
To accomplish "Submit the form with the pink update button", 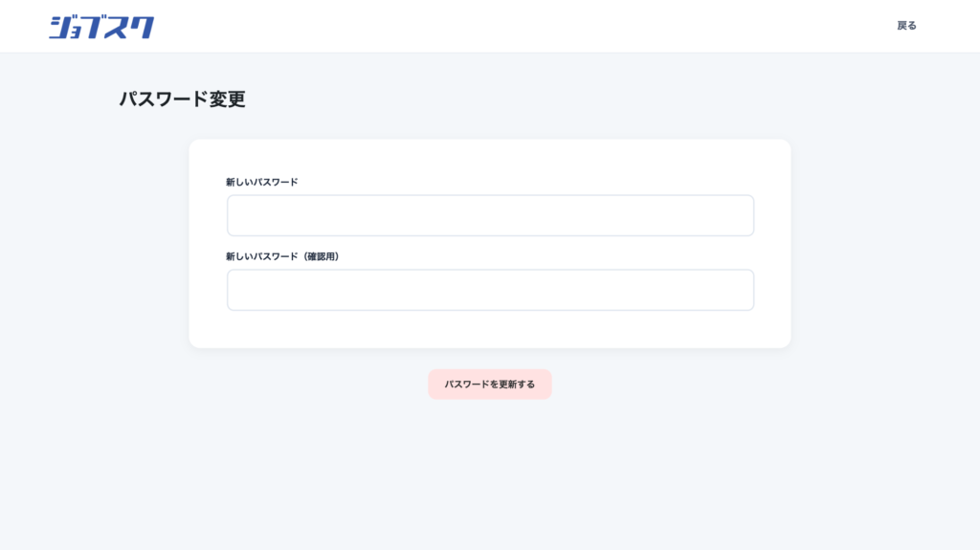I will tap(490, 385).
